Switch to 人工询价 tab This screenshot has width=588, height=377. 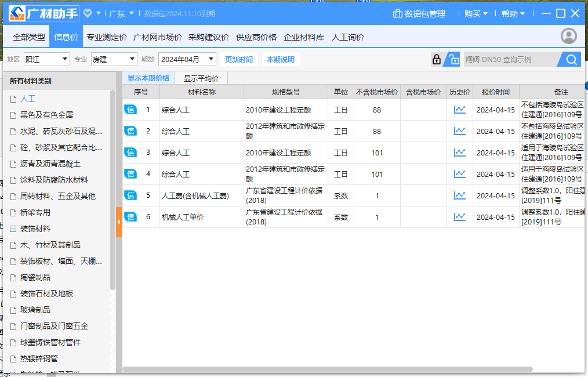click(x=347, y=37)
